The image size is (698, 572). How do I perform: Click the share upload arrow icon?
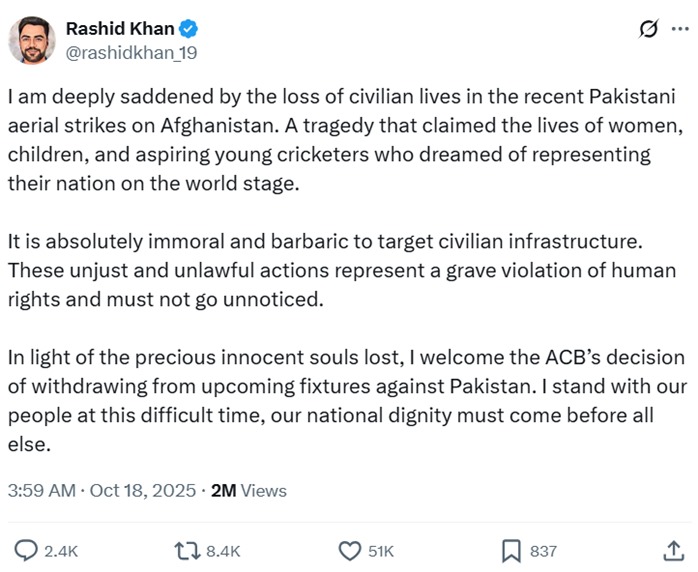672,550
